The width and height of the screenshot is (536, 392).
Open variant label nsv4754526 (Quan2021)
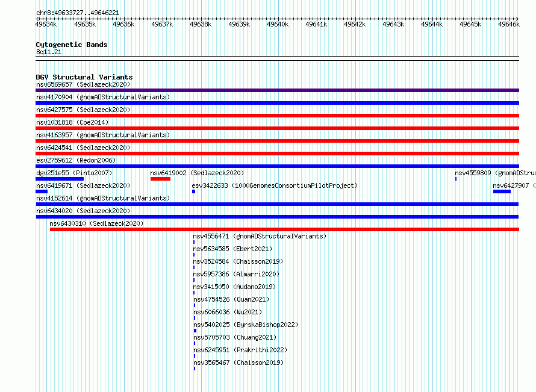tap(231, 299)
